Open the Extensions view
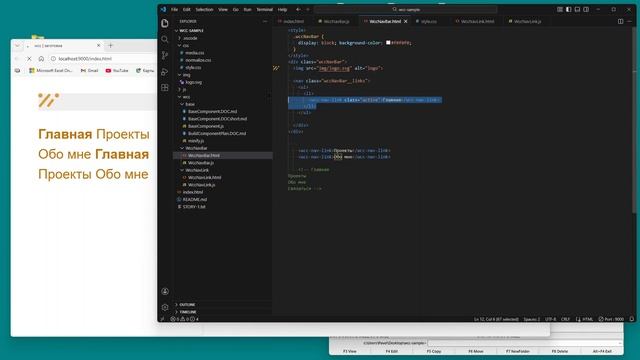640x360 pixels. click(x=165, y=87)
